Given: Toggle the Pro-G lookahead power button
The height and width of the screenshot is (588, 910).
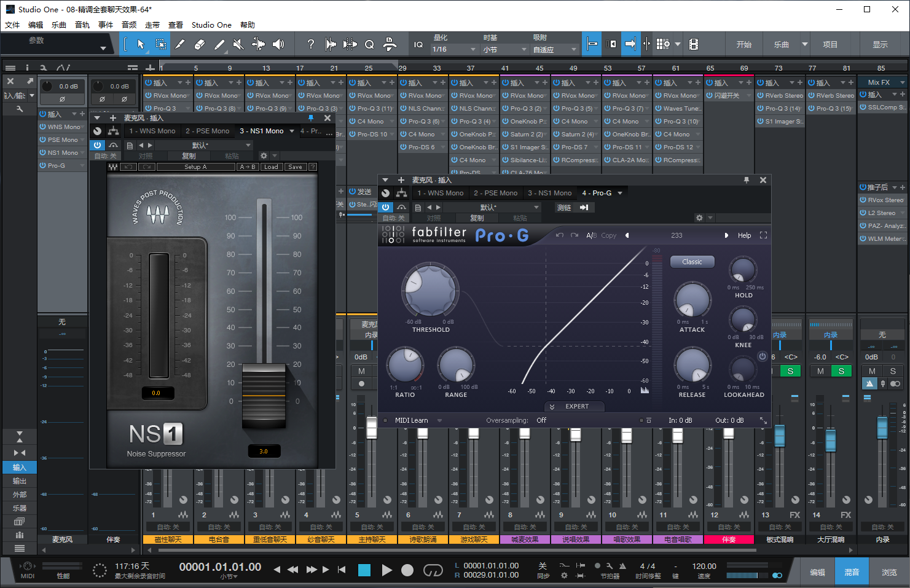Looking at the screenshot, I should [x=763, y=356].
